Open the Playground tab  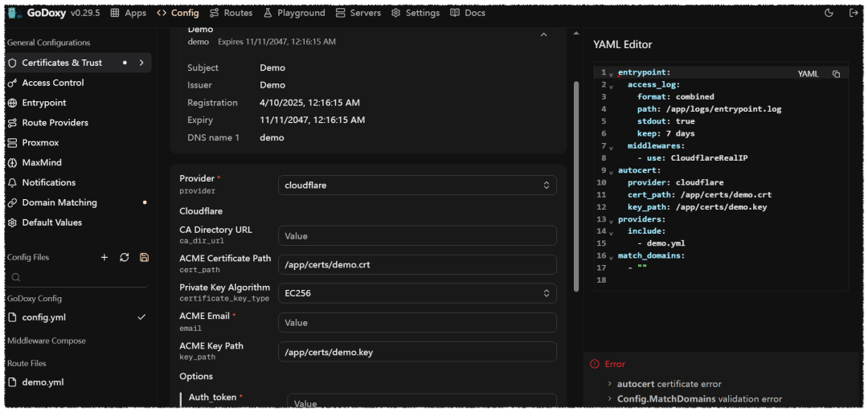pos(294,13)
